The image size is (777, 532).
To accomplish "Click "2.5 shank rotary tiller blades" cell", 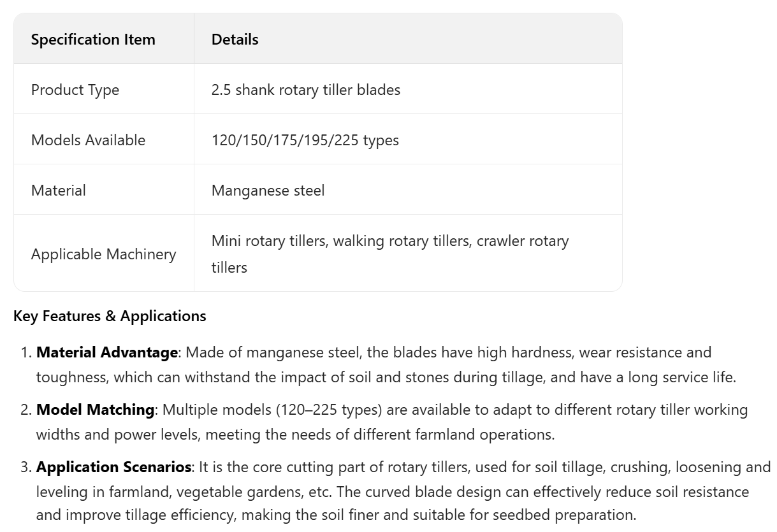I will click(x=305, y=90).
